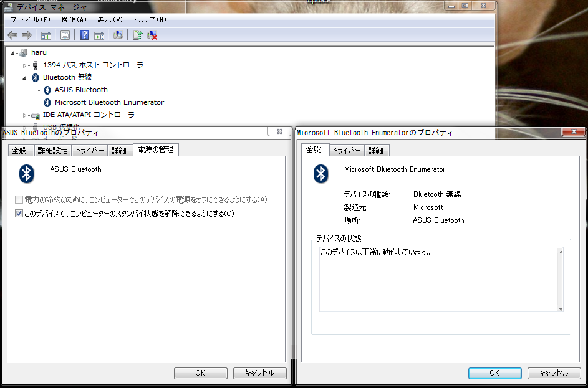Viewport: 588px width, 388px height.
Task: Click the Bluetooth 無線 category icon
Action: click(x=36, y=77)
